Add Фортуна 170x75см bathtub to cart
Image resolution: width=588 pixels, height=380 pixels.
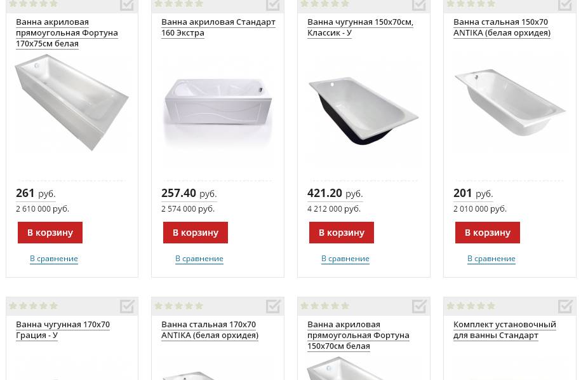[50, 233]
